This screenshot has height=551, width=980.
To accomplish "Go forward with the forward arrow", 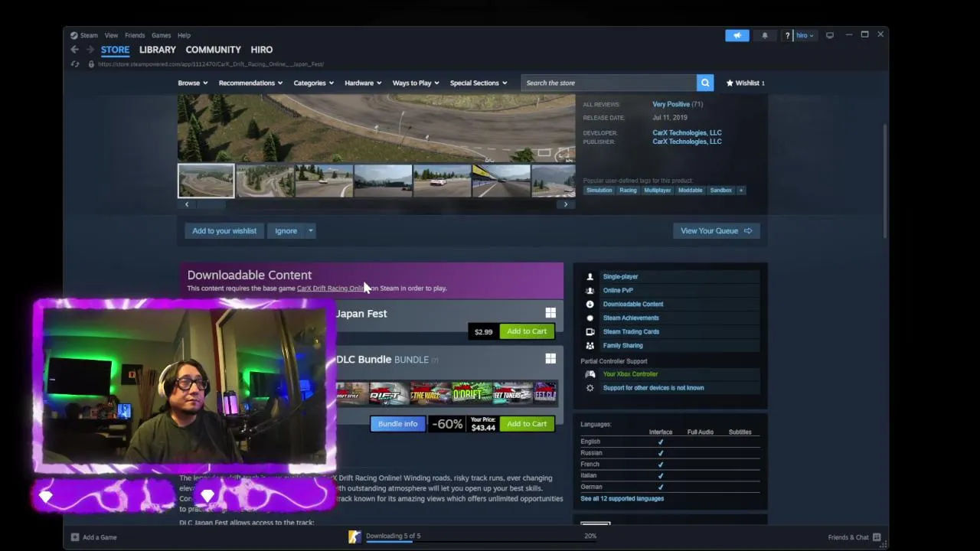I will (90, 50).
